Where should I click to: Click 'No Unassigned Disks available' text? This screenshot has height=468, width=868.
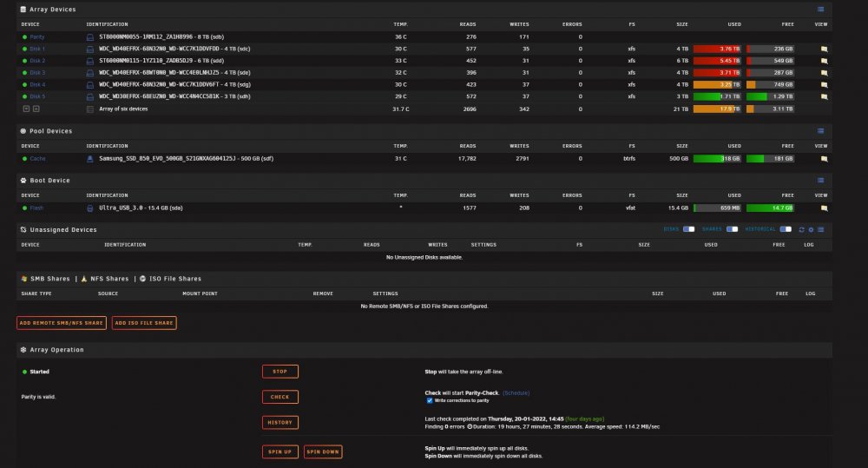click(424, 258)
